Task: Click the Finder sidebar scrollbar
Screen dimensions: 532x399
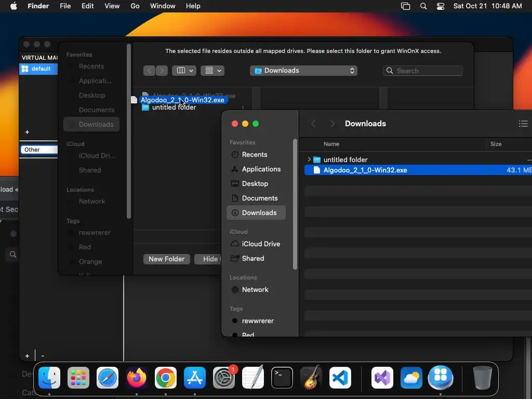Action: pos(295,204)
